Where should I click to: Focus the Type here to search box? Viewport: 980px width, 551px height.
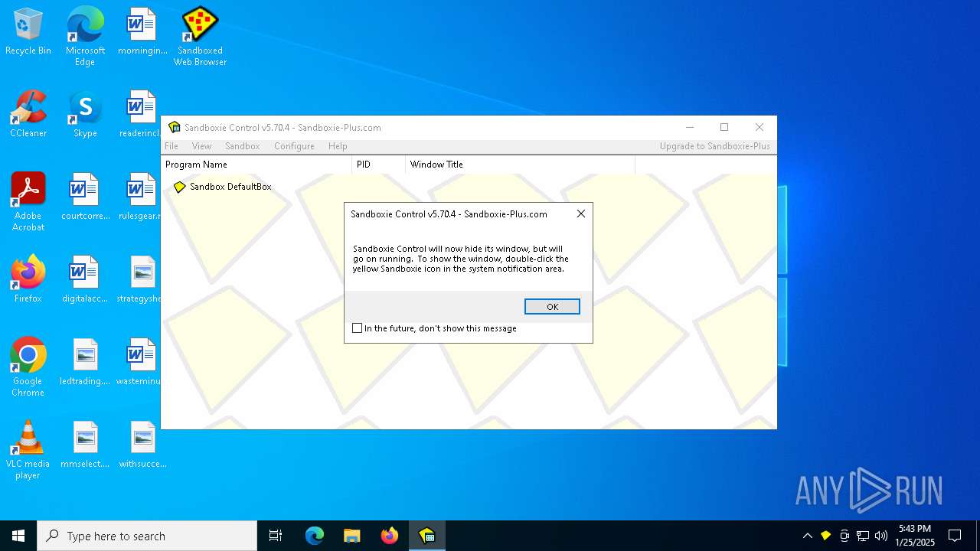(x=147, y=536)
